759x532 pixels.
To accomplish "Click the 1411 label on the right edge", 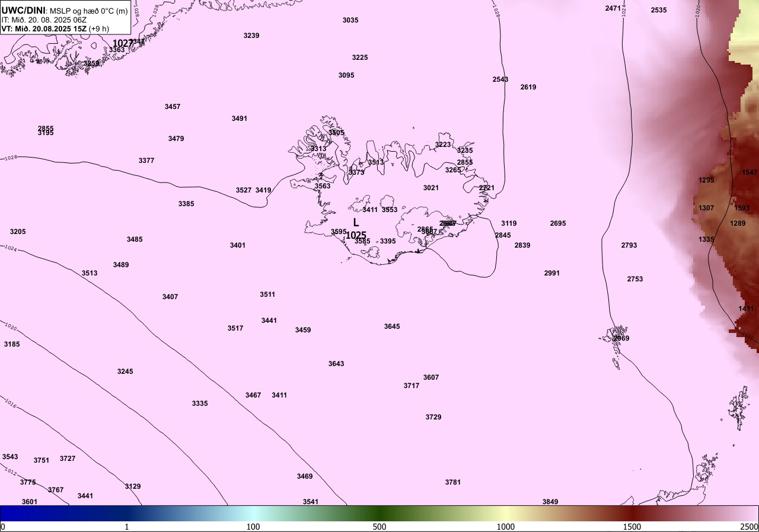I will pyautogui.click(x=746, y=309).
